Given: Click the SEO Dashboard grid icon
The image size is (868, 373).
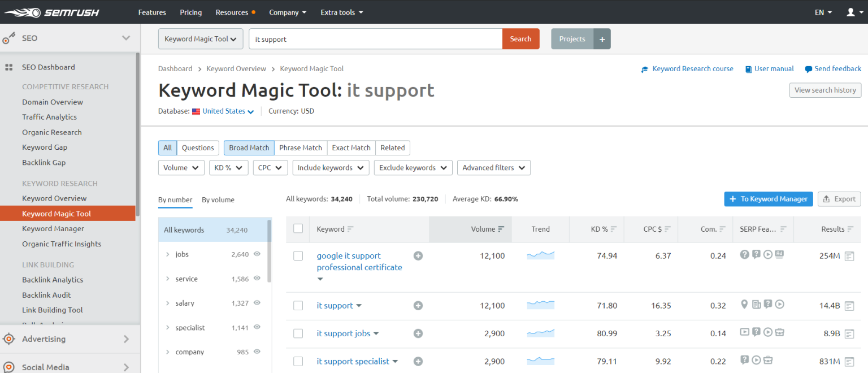Looking at the screenshot, I should click(9, 67).
